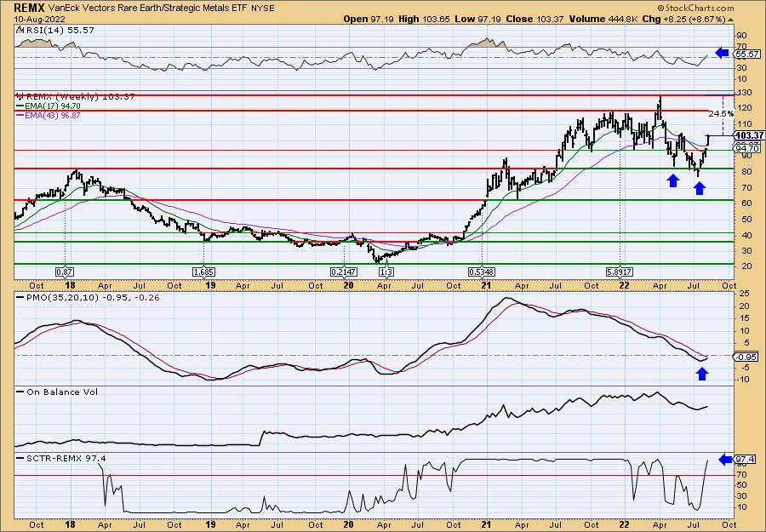766x532 pixels.
Task: Click the Low 97.19 value
Action: click(x=477, y=19)
